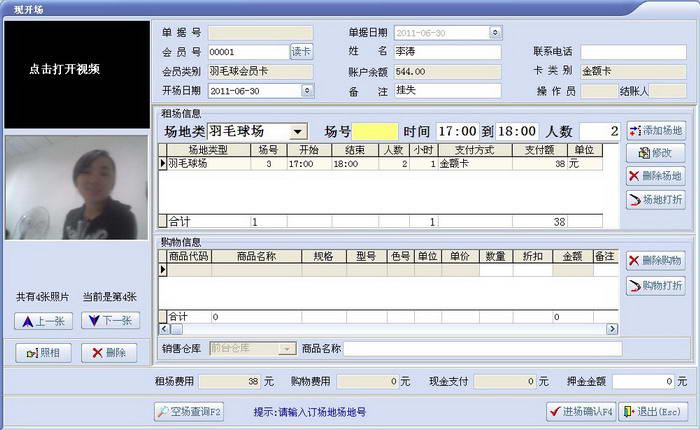This screenshot has height=430, width=700.
Task: Click the down arrow icon of 下一张
Action: click(94, 321)
